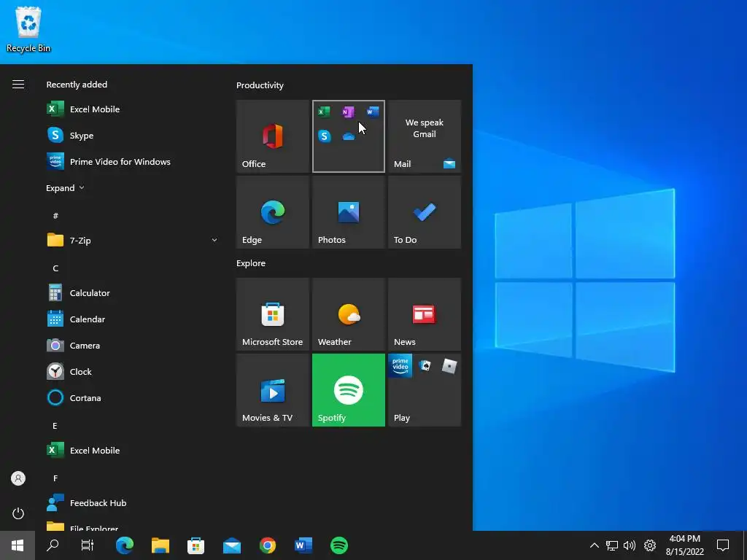
Task: Click the Skype icon in folder tile
Action: tap(324, 136)
